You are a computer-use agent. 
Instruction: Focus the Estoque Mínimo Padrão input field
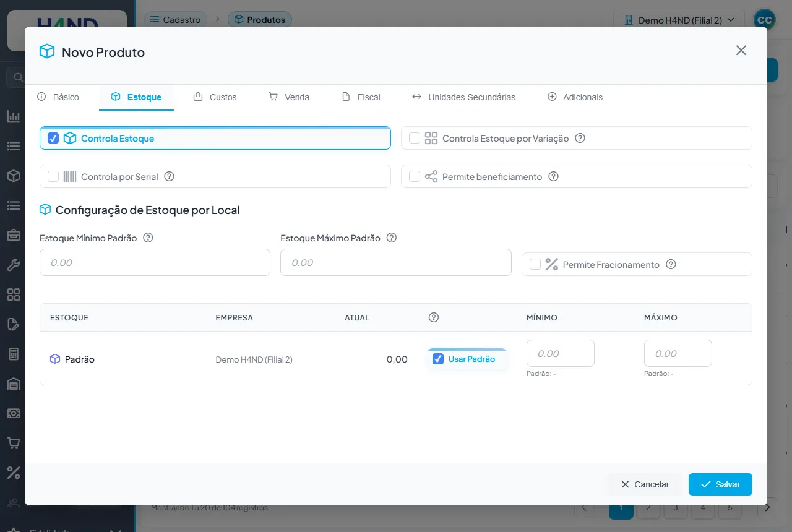pos(155,262)
